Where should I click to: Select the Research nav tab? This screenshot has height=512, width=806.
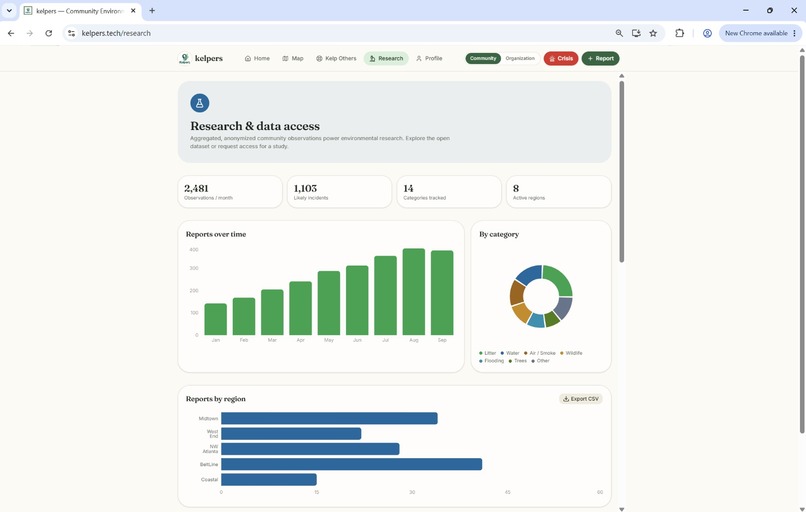pos(386,59)
